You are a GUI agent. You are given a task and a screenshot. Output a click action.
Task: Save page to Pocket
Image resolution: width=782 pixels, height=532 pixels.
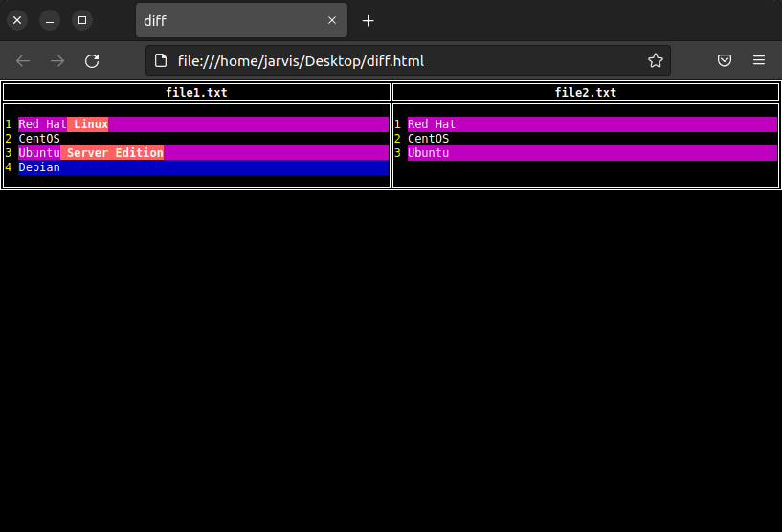click(x=725, y=61)
